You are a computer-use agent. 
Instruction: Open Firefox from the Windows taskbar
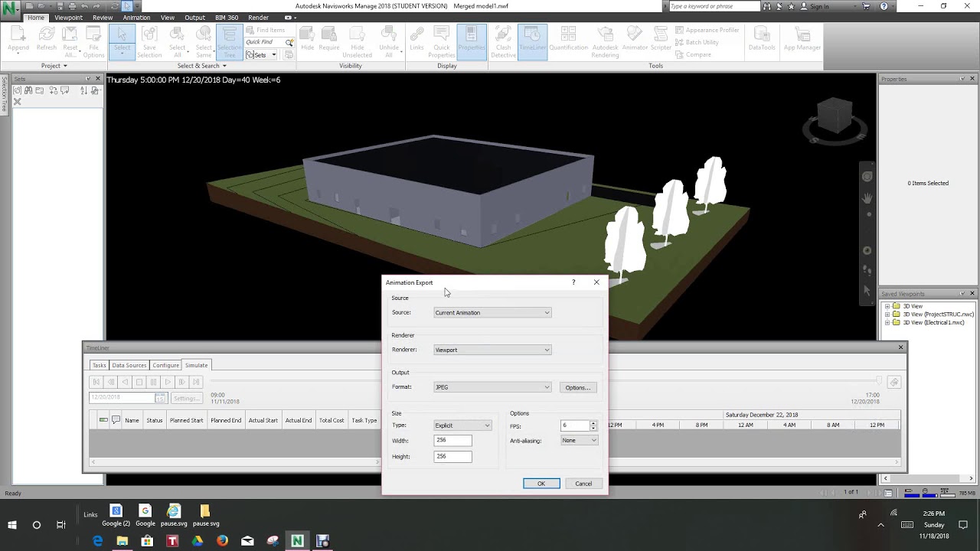(x=222, y=541)
